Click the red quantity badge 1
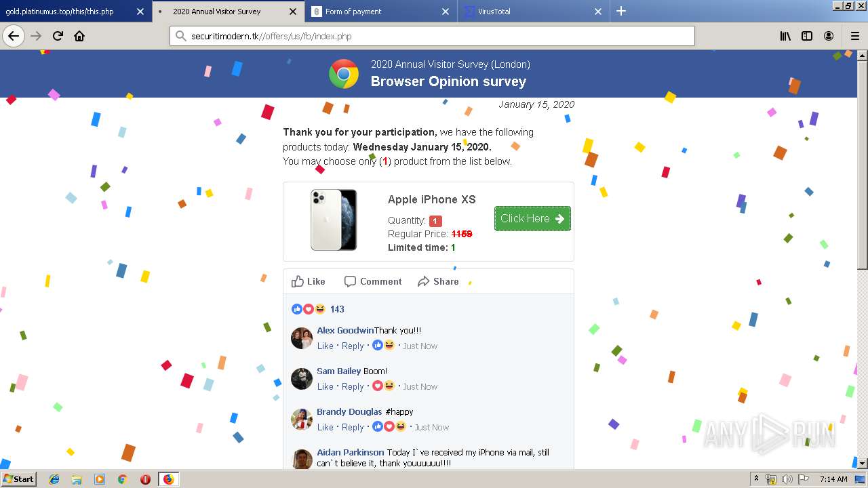The width and height of the screenshot is (868, 488). point(435,221)
